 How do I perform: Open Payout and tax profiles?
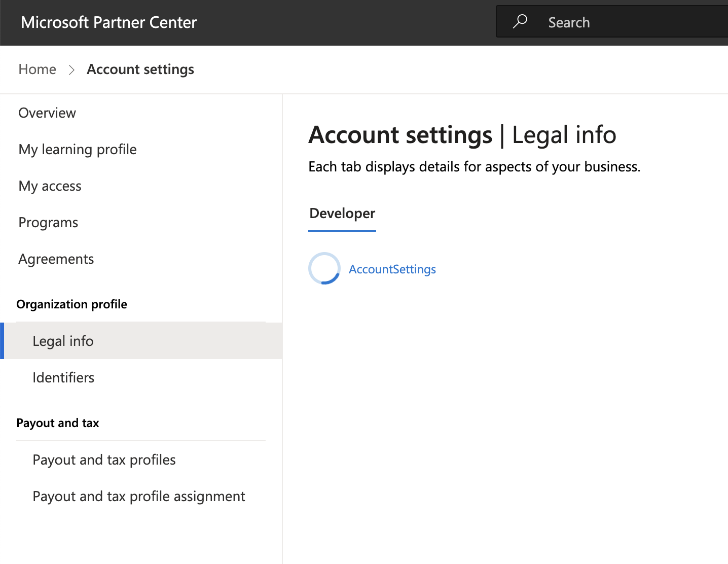click(x=104, y=460)
